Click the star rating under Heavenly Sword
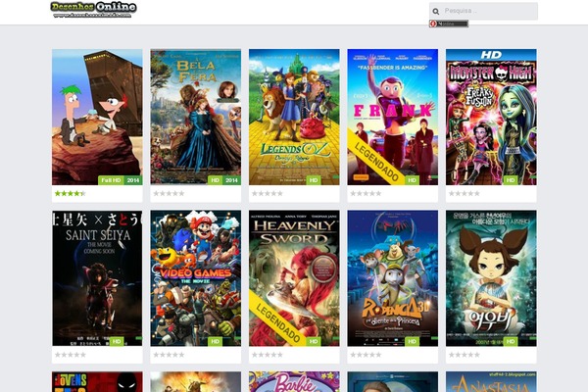 [267, 355]
